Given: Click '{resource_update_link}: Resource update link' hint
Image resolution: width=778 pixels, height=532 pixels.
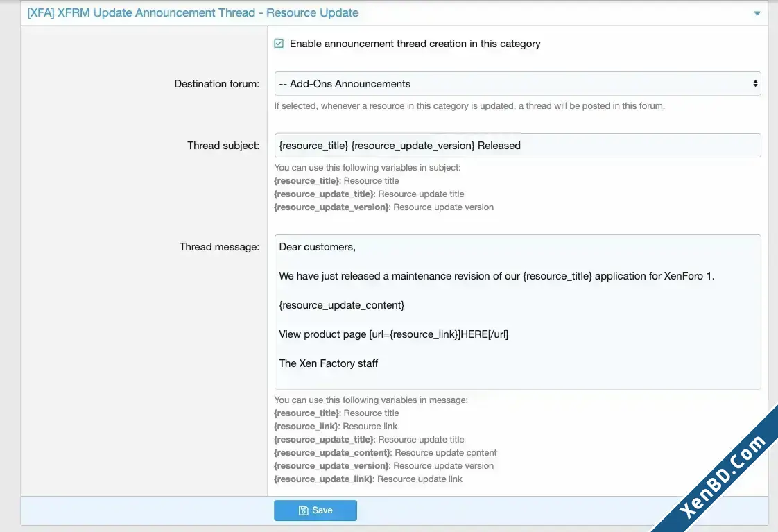Looking at the screenshot, I should (x=368, y=479).
